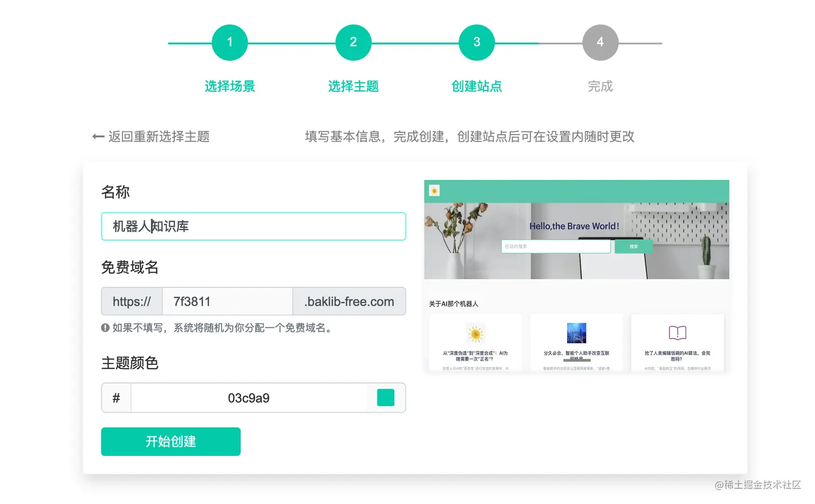
Task: Open preview card with book icon
Action: coord(678,343)
